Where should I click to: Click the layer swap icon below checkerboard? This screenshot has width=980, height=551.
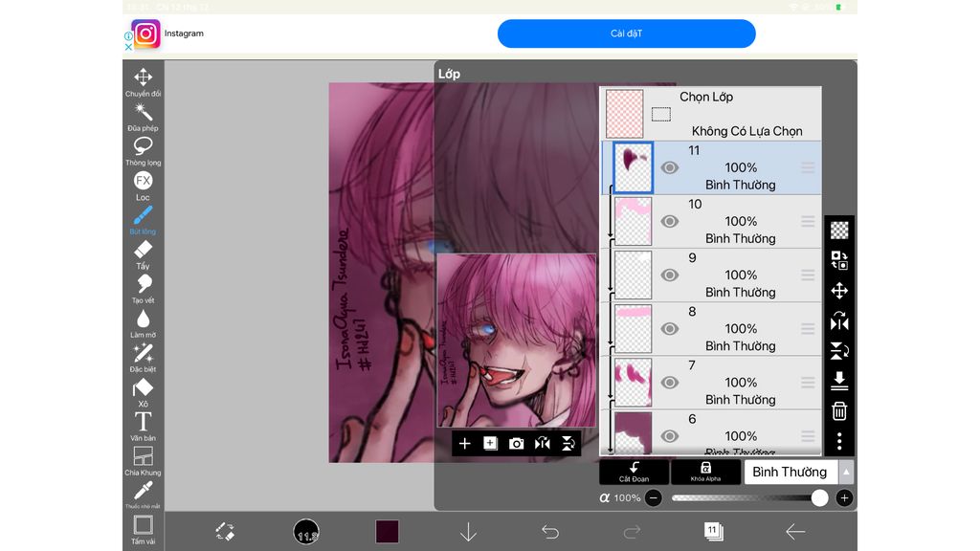click(x=839, y=260)
